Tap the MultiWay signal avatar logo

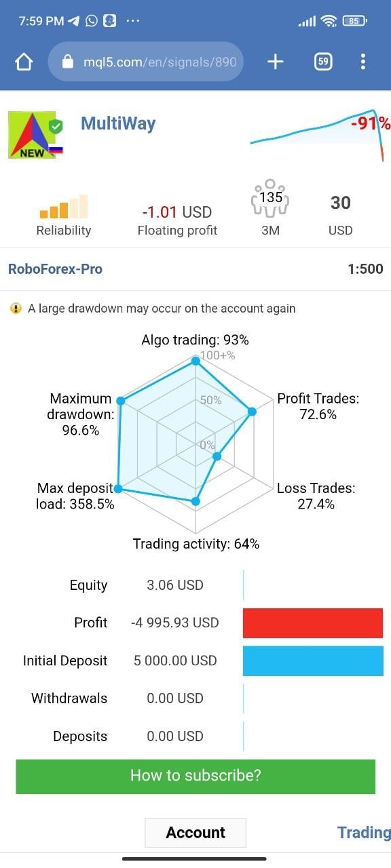tap(35, 135)
